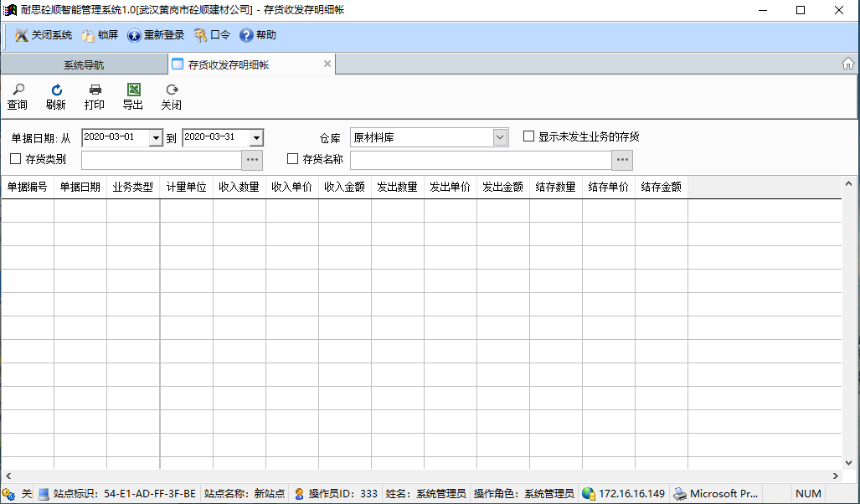
Task: Switch to the 系统导航 tab
Action: pyautogui.click(x=84, y=64)
